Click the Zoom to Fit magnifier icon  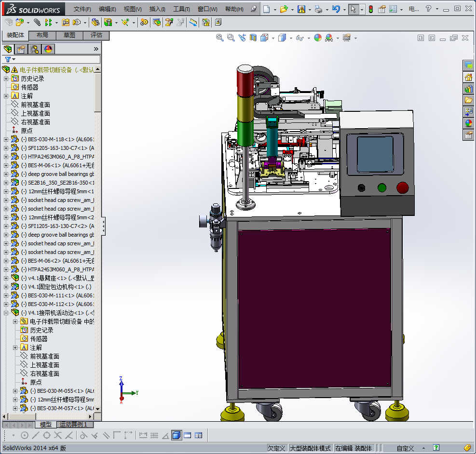pyautogui.click(x=219, y=38)
